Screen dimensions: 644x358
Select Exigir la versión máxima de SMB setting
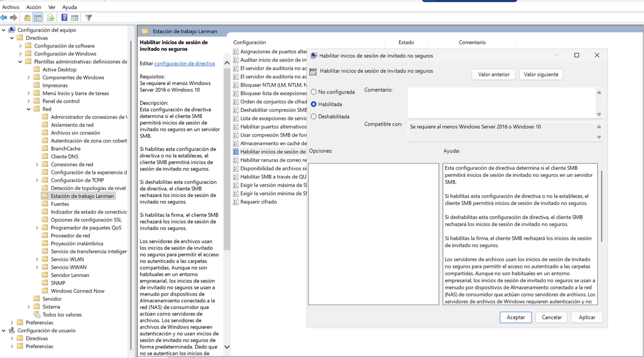273,185
